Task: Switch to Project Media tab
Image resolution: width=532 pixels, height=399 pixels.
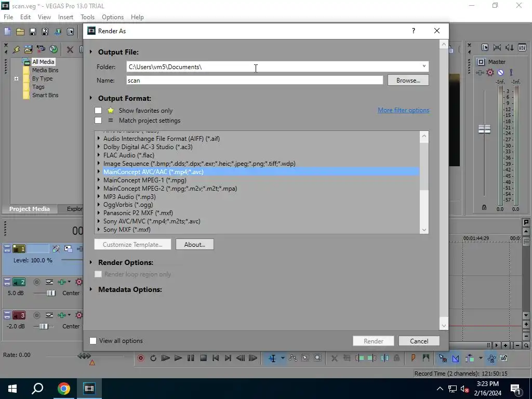Action: click(30, 209)
